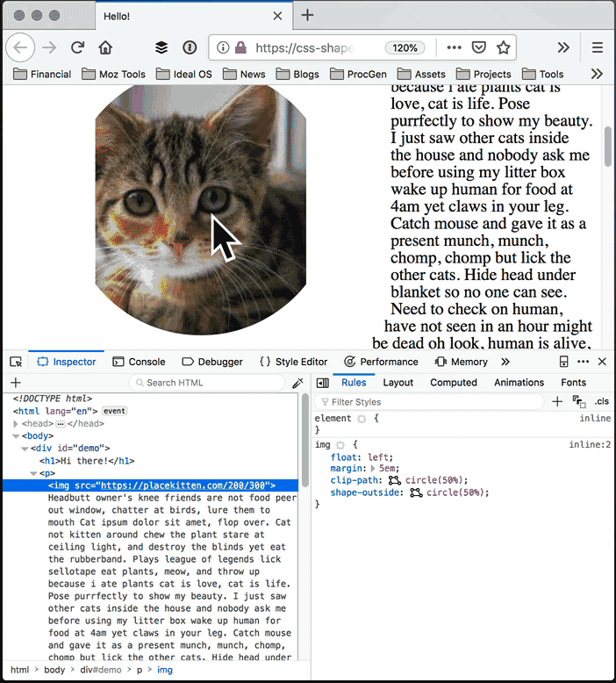The image size is (616, 683).
Task: Expand the collapsed head element
Action: pos(16,423)
